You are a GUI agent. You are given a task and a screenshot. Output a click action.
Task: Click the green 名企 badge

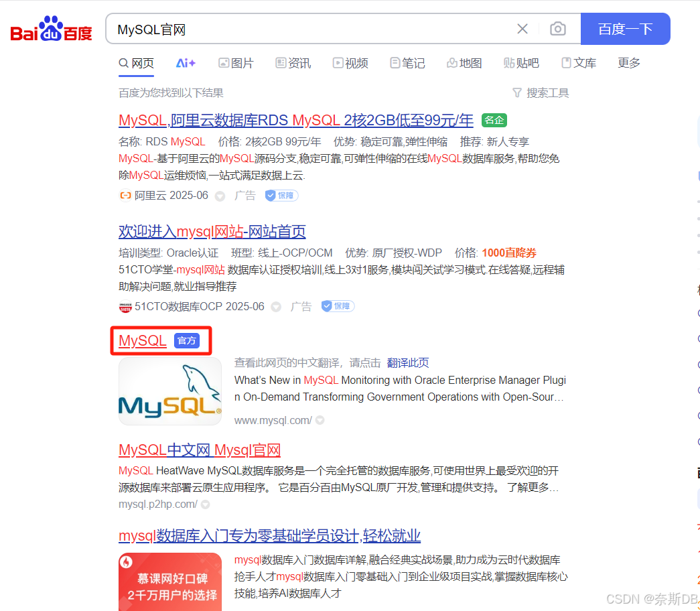[494, 120]
